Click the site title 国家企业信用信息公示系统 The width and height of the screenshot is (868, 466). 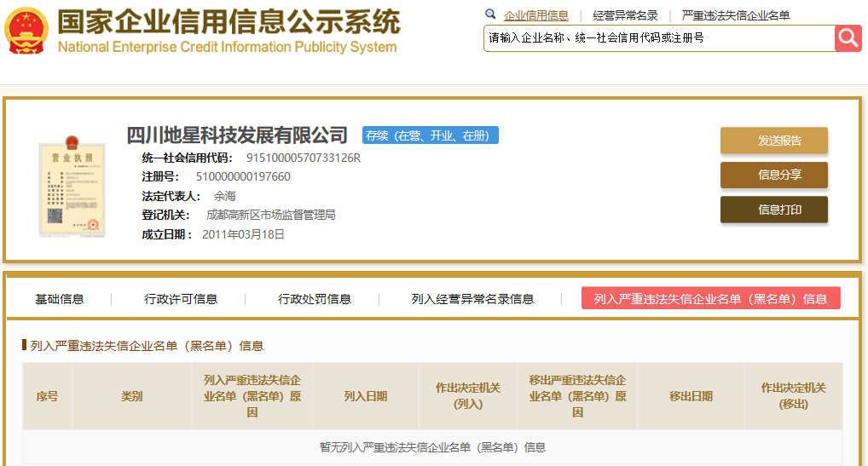pos(229,21)
